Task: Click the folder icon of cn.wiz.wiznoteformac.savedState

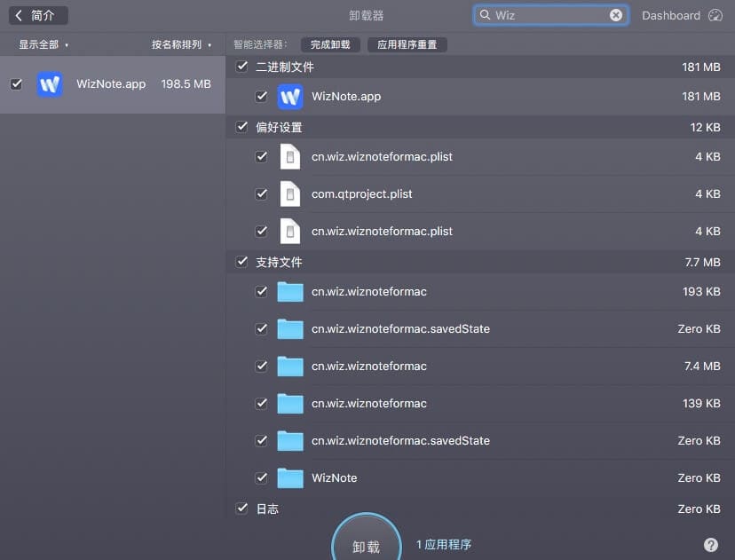Action: click(x=290, y=328)
